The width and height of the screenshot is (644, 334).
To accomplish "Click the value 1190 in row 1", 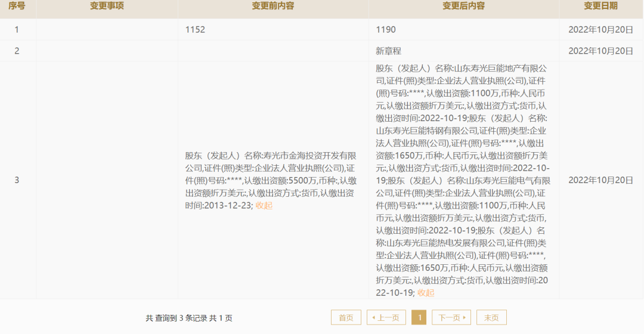I will (x=386, y=30).
